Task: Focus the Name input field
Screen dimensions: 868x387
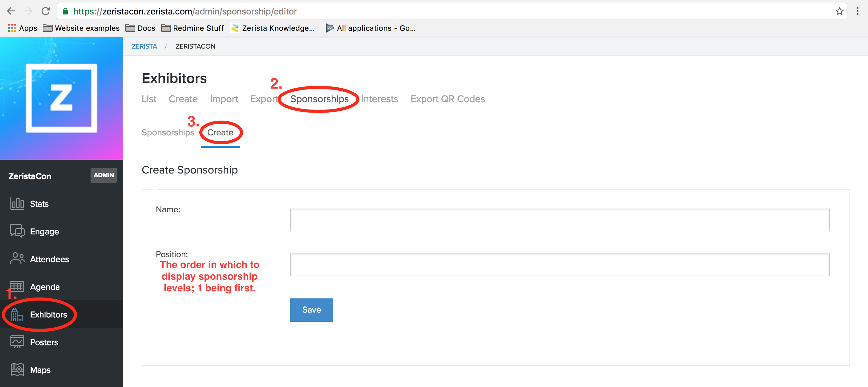Action: click(560, 220)
